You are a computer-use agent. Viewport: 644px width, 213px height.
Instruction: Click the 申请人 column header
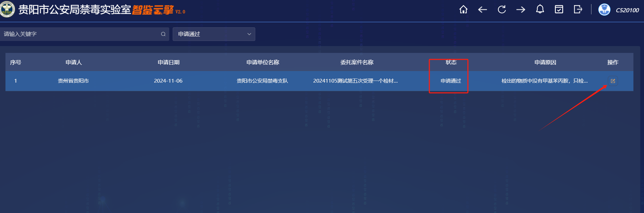tap(73, 62)
